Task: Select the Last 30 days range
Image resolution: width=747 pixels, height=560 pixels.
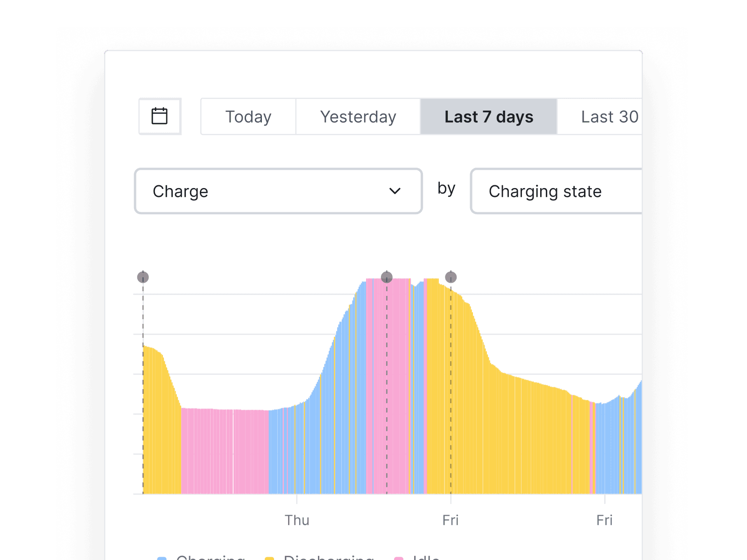Action: click(609, 117)
